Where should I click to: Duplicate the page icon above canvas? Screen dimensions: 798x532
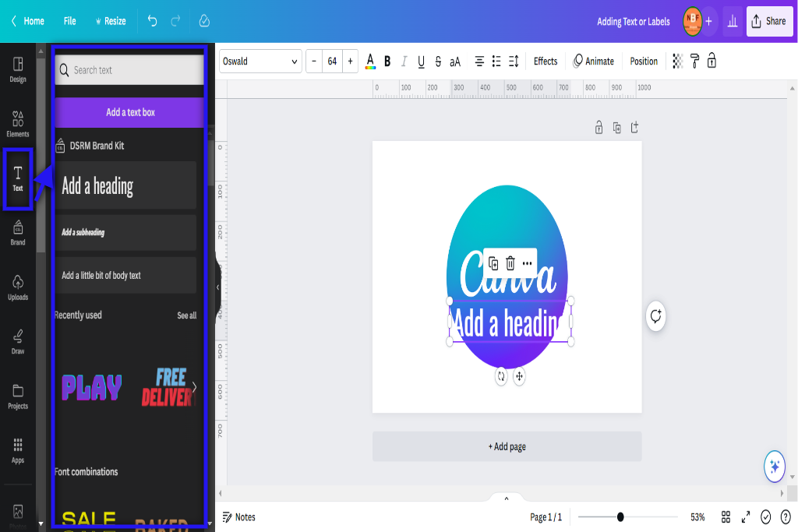click(616, 128)
